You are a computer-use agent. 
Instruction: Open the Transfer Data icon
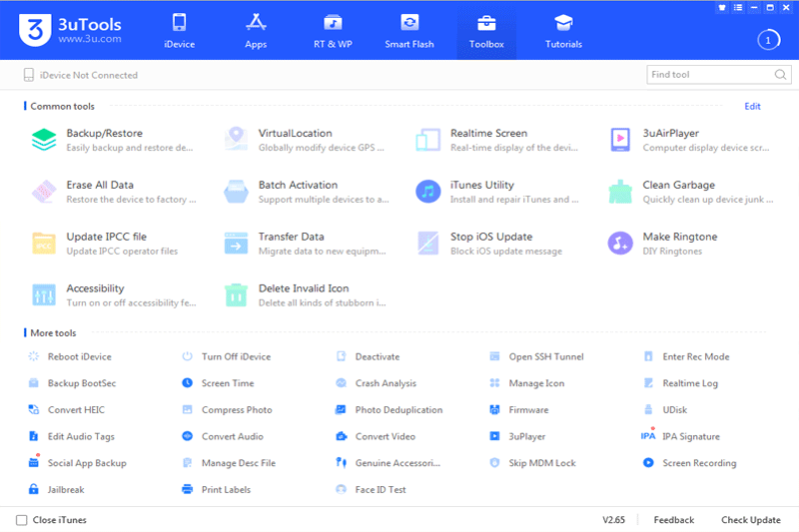coord(236,244)
